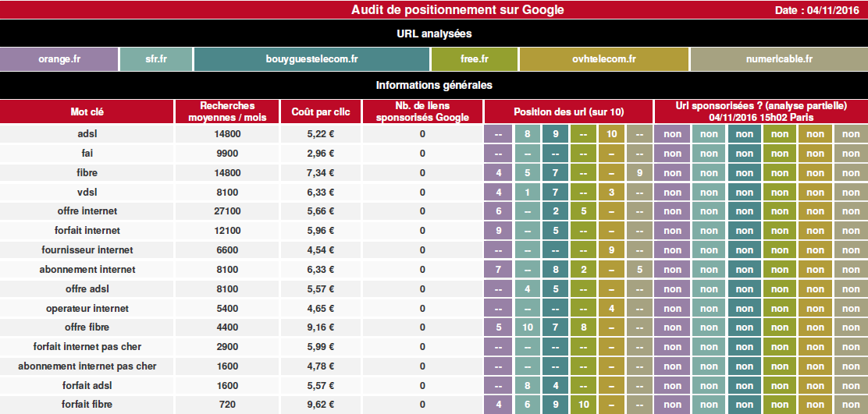Click the 5,66 € cost value
The width and height of the screenshot is (868, 414).
pos(321,211)
